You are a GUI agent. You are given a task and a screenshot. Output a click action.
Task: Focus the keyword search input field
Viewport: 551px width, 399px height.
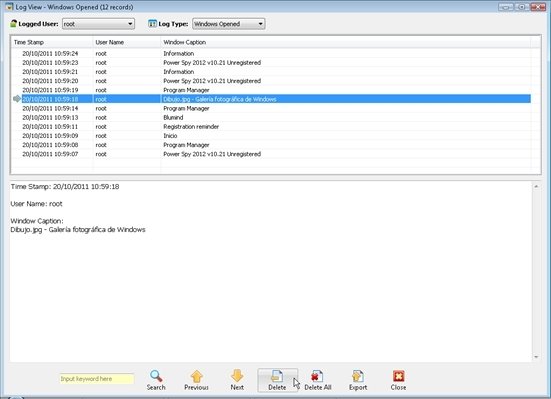pos(97,379)
